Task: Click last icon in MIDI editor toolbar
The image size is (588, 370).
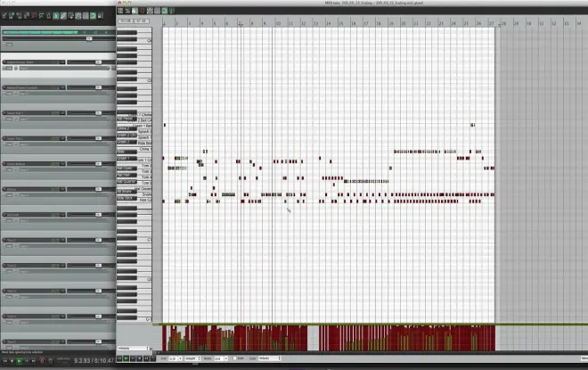Action: click(x=172, y=11)
